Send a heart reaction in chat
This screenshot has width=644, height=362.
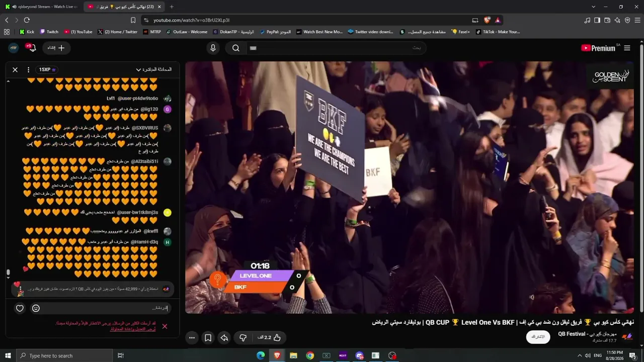(20, 308)
